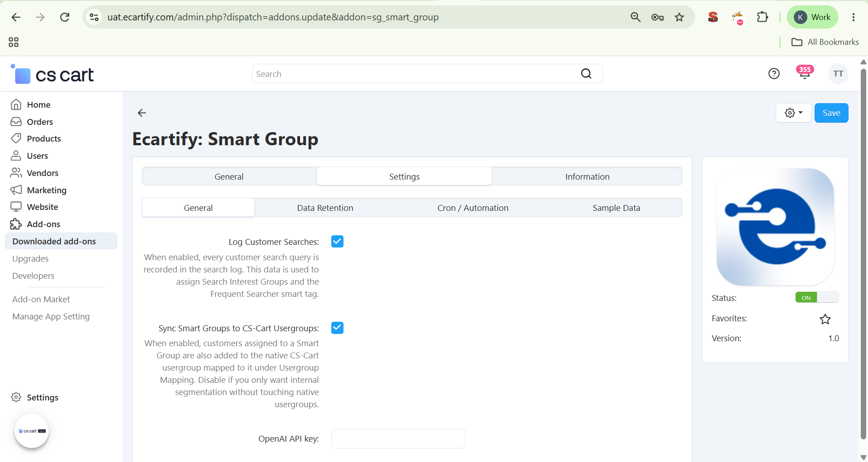Open the browser zoom magnifier icon
Viewport: 868px width, 462px height.
635,17
